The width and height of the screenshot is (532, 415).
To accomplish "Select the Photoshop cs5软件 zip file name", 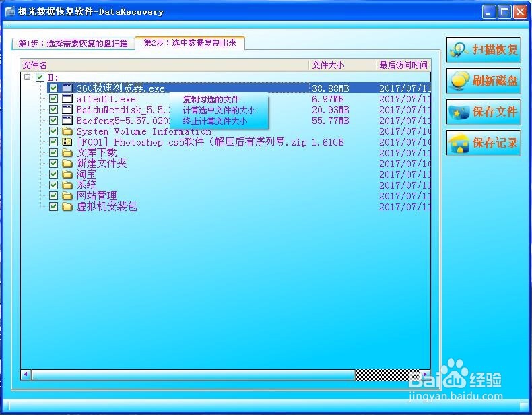I will pos(192,142).
